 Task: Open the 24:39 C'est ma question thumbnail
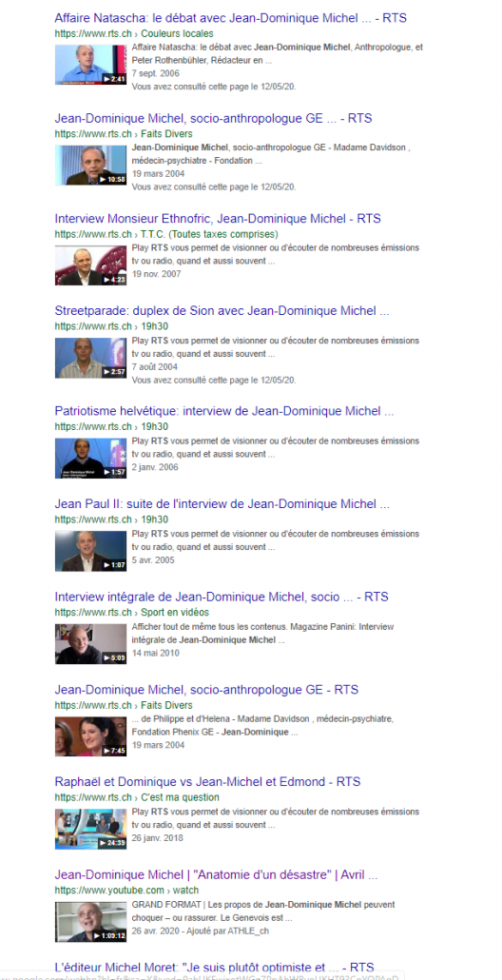90,829
